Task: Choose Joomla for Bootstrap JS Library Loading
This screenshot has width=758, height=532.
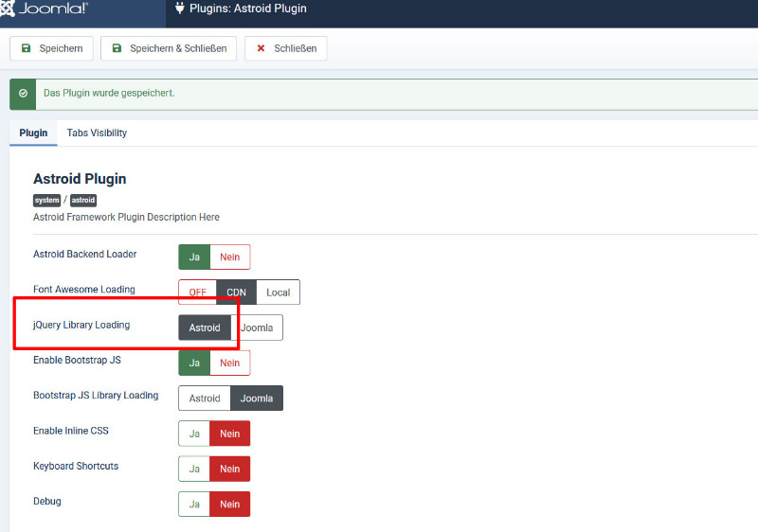Action: coord(257,399)
